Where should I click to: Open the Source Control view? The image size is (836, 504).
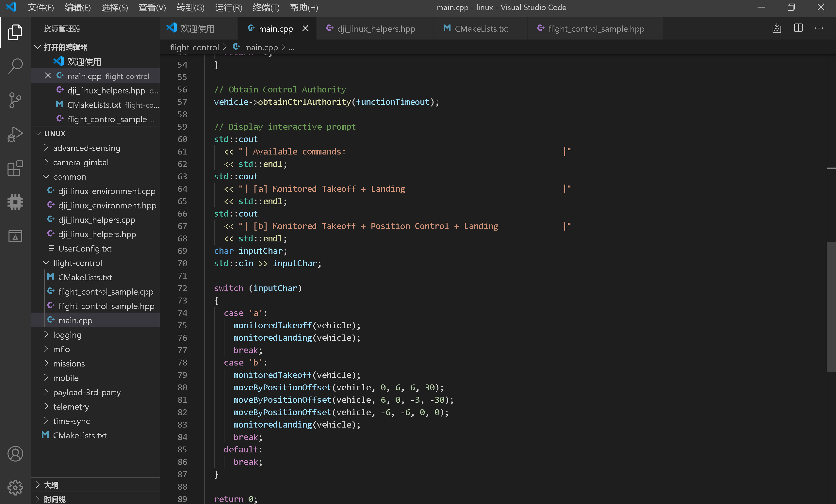click(x=15, y=100)
